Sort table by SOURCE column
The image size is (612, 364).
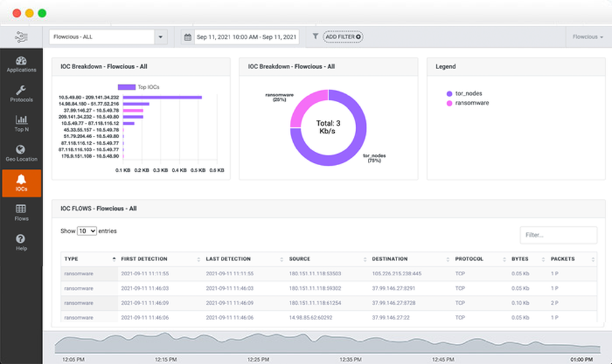327,259
